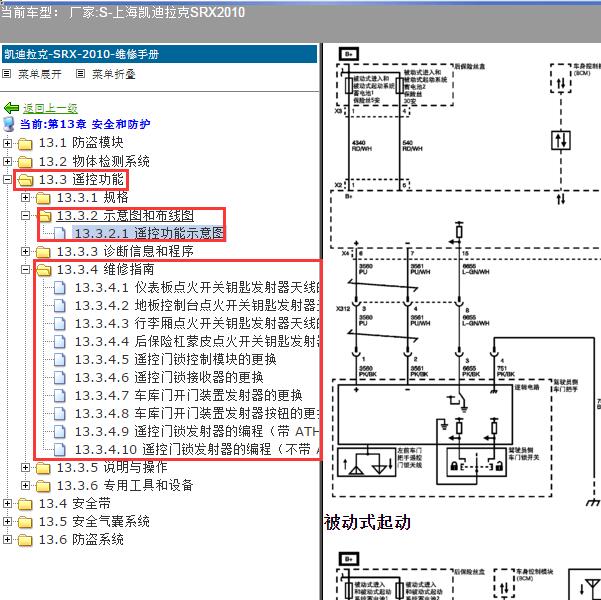Screen dimensions: 601x600
Task: Click the 返回上一级 back link
Action: [50, 108]
